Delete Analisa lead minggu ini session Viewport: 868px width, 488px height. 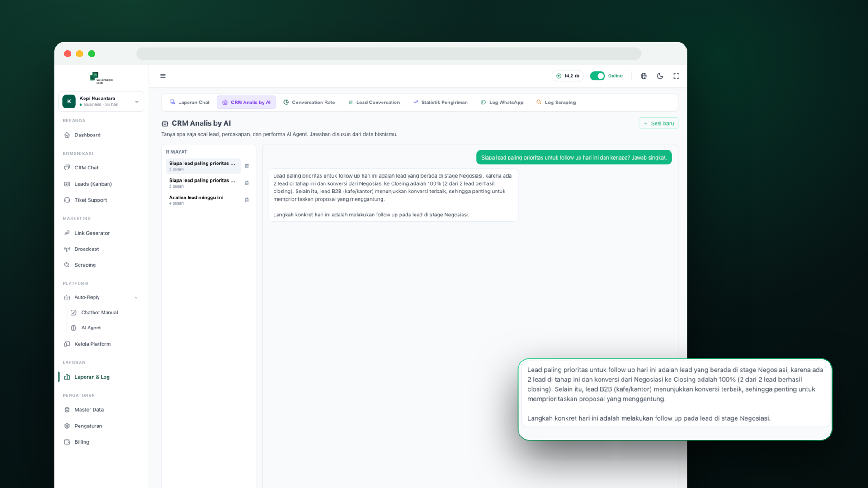tap(247, 200)
